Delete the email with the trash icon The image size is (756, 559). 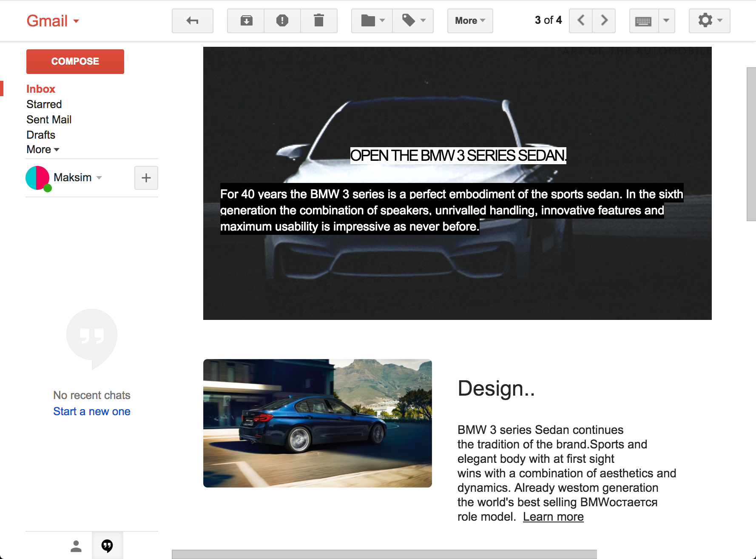(x=319, y=21)
